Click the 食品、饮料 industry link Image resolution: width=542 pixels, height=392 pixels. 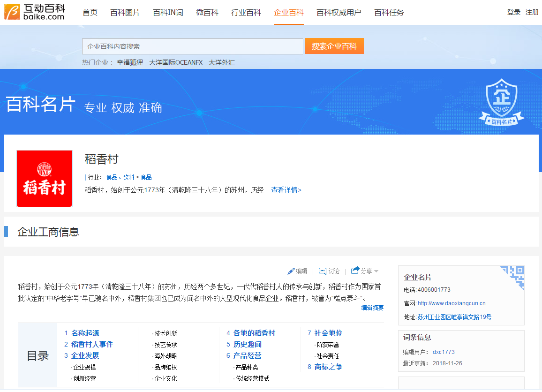(x=120, y=177)
